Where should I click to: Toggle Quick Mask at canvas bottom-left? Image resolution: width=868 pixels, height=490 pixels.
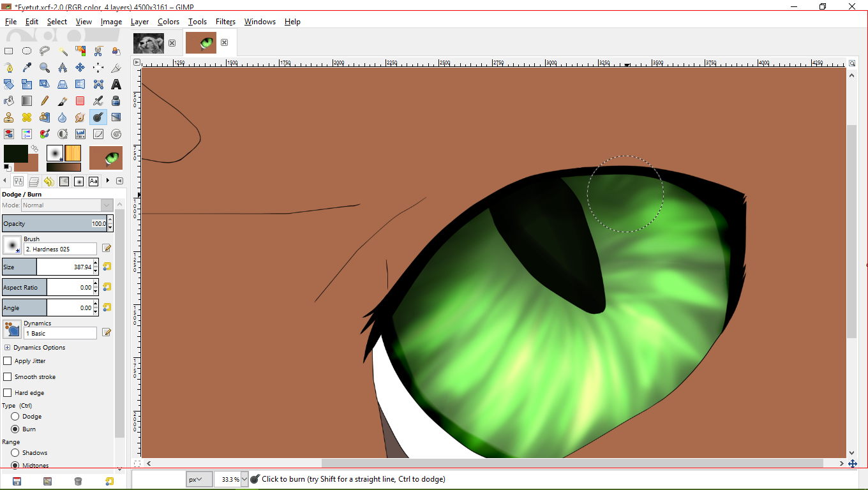tap(137, 463)
